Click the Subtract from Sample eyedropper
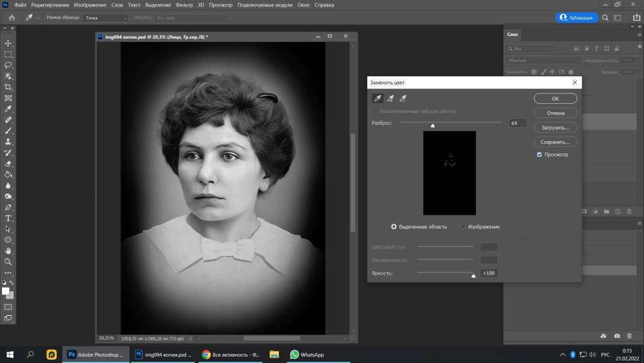 pyautogui.click(x=403, y=99)
